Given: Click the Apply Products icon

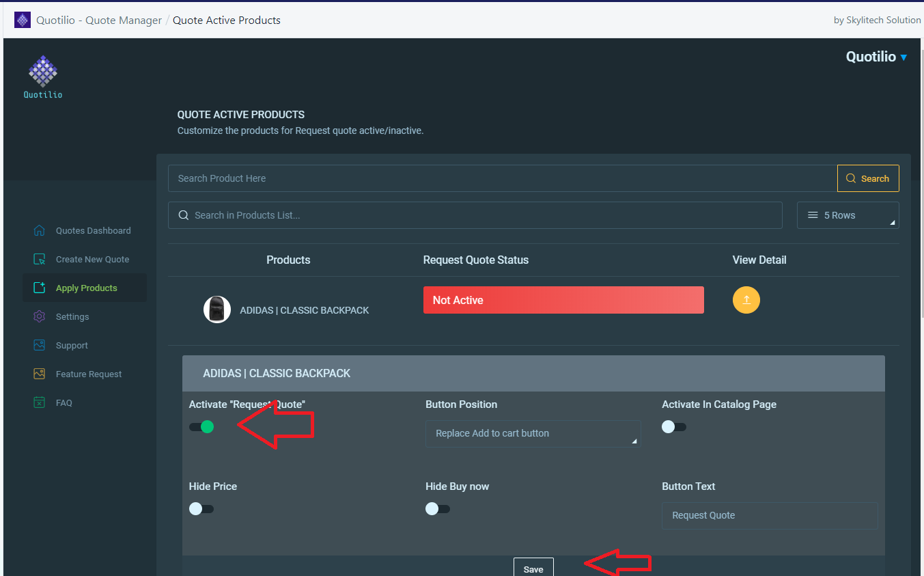Looking at the screenshot, I should click(40, 288).
